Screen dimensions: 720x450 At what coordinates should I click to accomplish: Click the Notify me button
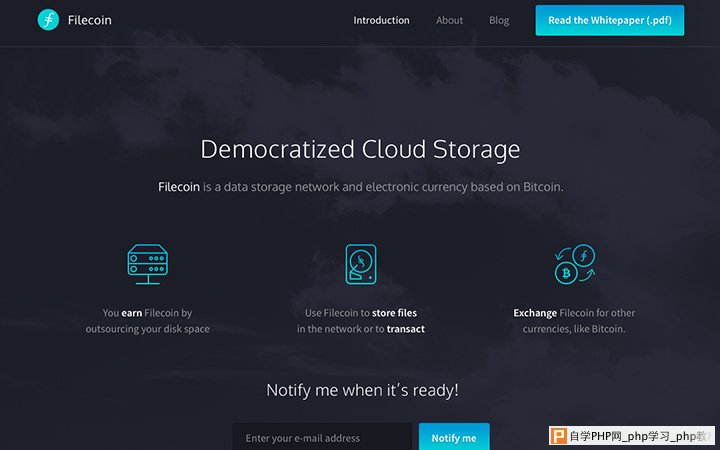coord(454,437)
